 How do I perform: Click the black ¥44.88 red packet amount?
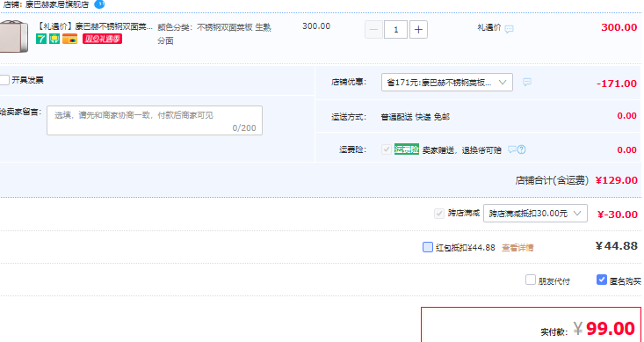click(x=617, y=246)
